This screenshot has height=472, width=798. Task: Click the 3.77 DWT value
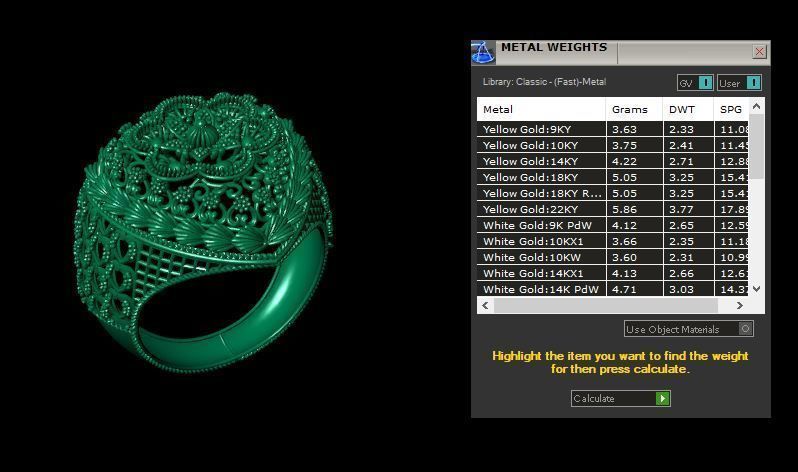pos(681,209)
